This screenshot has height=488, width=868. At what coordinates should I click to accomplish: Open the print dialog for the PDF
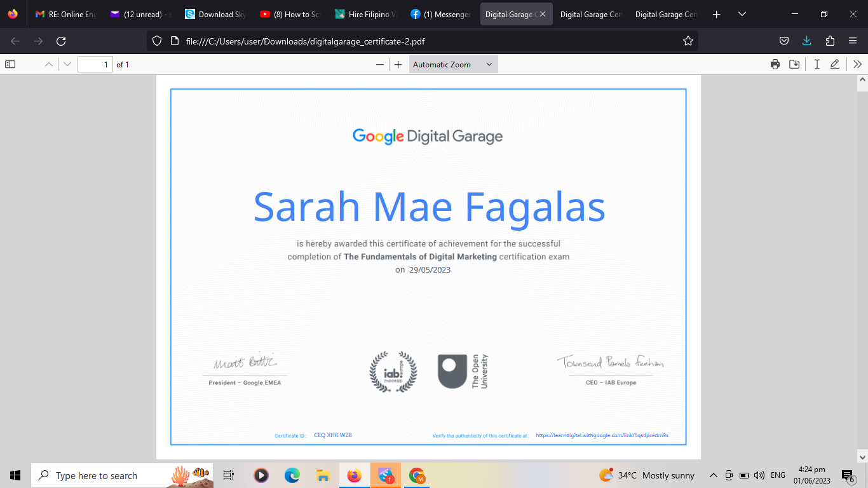[775, 64]
